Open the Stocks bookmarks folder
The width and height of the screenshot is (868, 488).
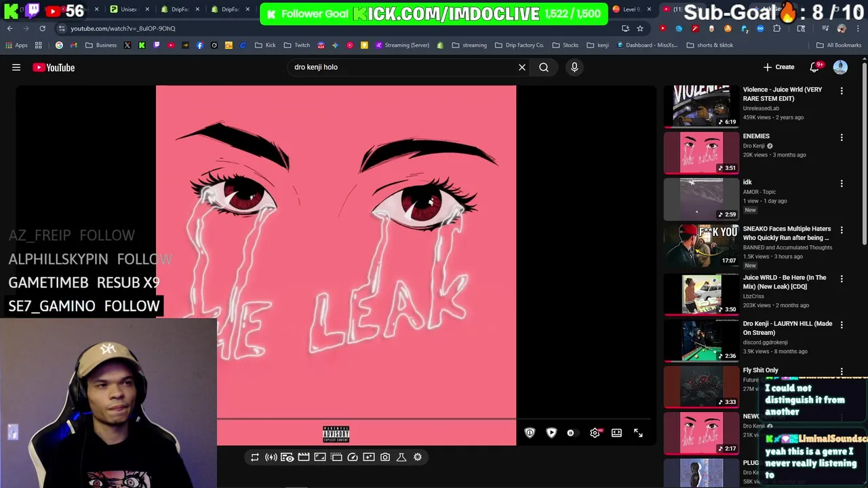[x=565, y=45]
